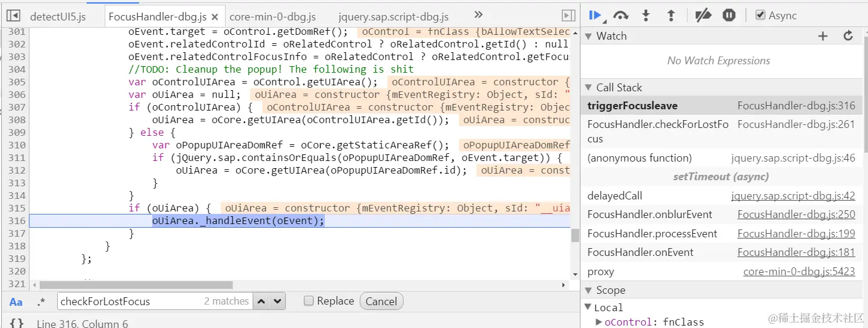Step into next function call
Viewport: 868px width, 328px height.
(646, 16)
